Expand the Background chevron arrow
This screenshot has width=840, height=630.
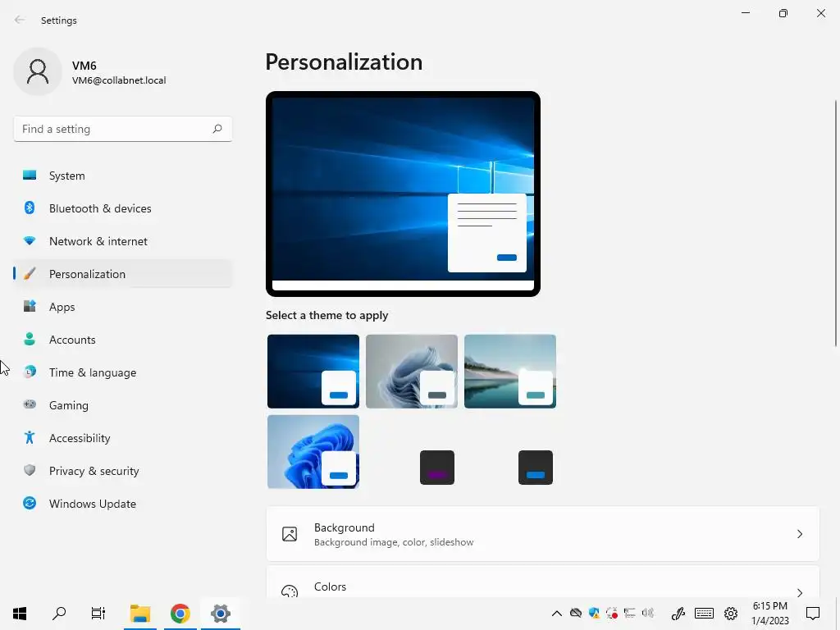pyautogui.click(x=799, y=534)
